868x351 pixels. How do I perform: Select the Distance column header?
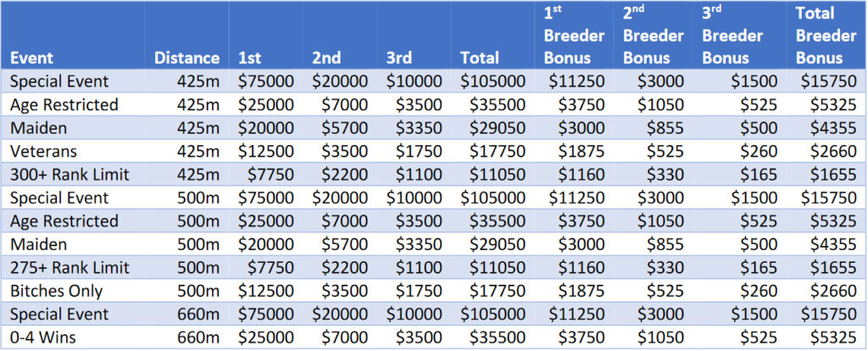click(x=186, y=58)
